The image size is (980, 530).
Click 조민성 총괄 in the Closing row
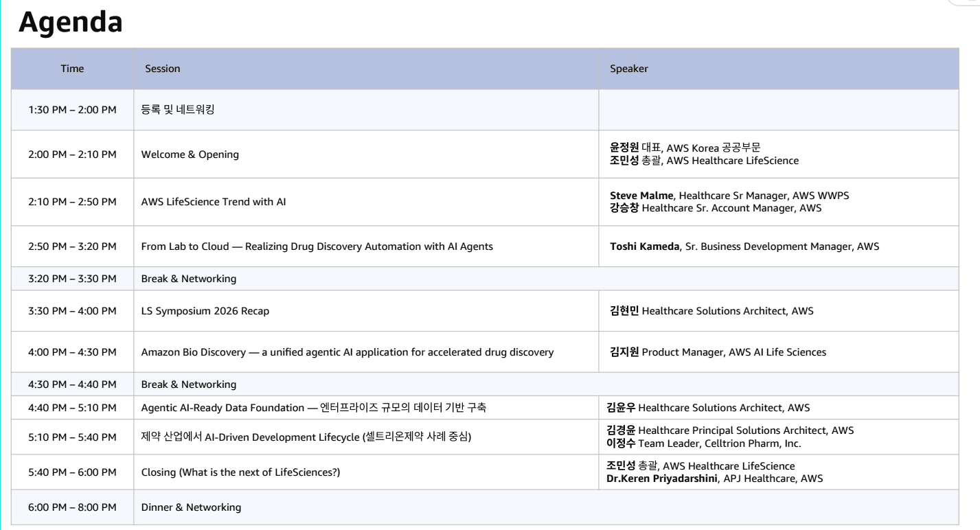701,465
